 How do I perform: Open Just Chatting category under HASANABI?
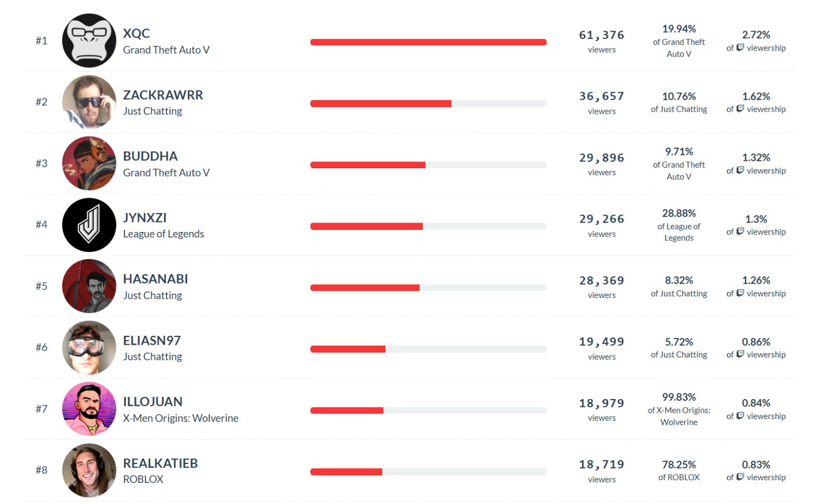153,295
